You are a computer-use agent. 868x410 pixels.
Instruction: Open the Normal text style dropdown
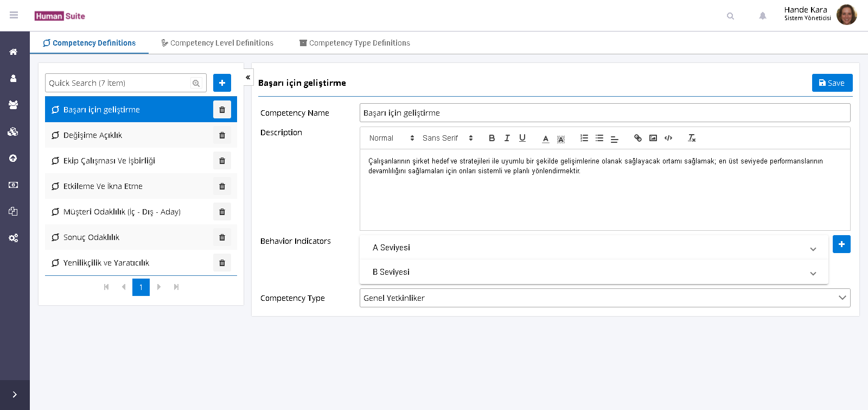pyautogui.click(x=391, y=138)
